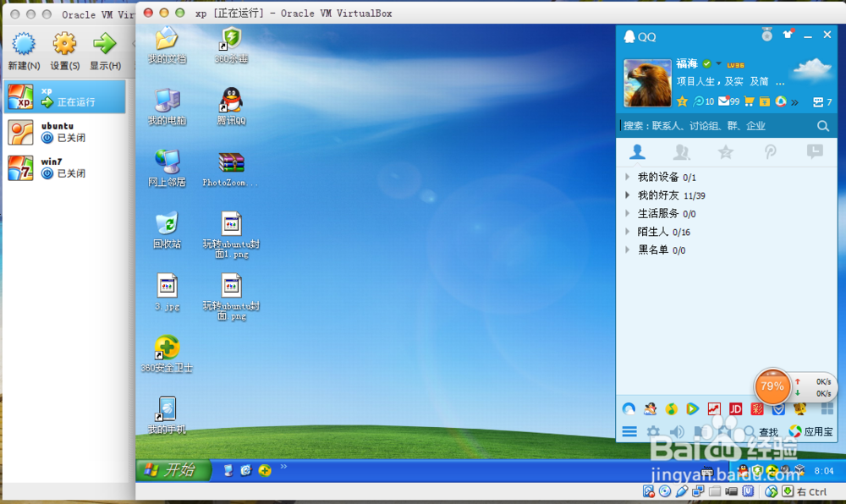Click the QQ contact search field
The image size is (846, 504).
(x=711, y=125)
